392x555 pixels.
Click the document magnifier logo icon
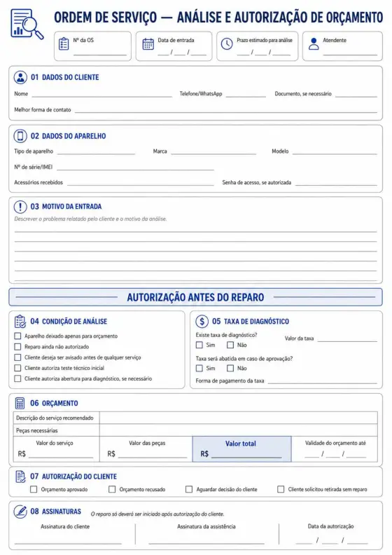[x=27, y=24]
